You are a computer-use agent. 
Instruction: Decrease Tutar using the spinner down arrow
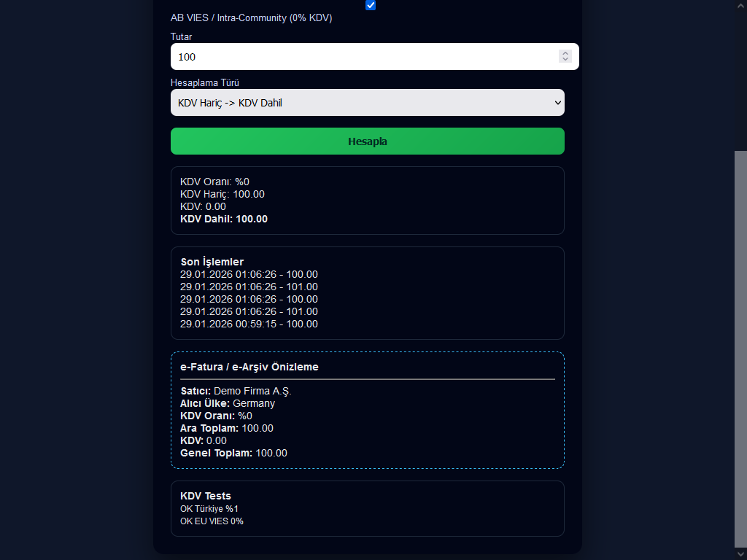(x=565, y=60)
